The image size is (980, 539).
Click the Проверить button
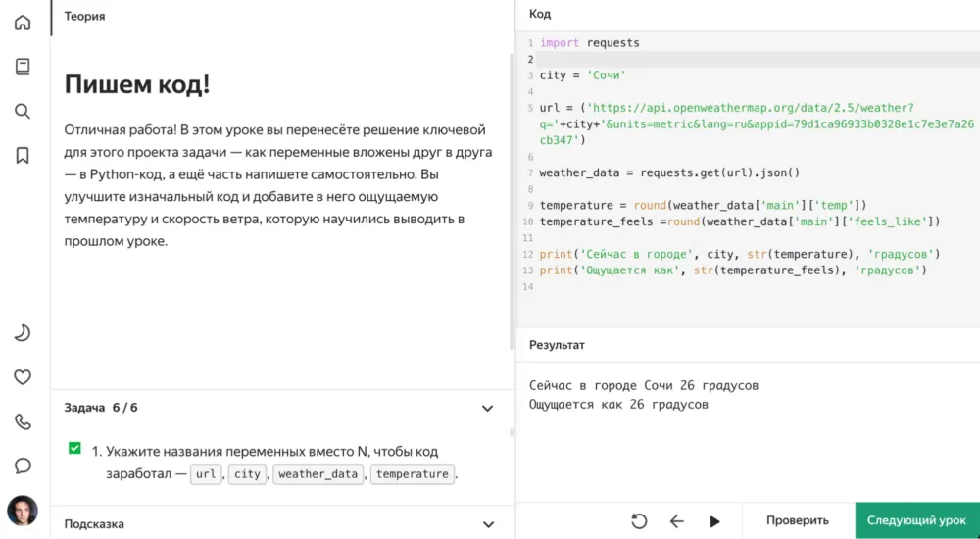tap(797, 520)
